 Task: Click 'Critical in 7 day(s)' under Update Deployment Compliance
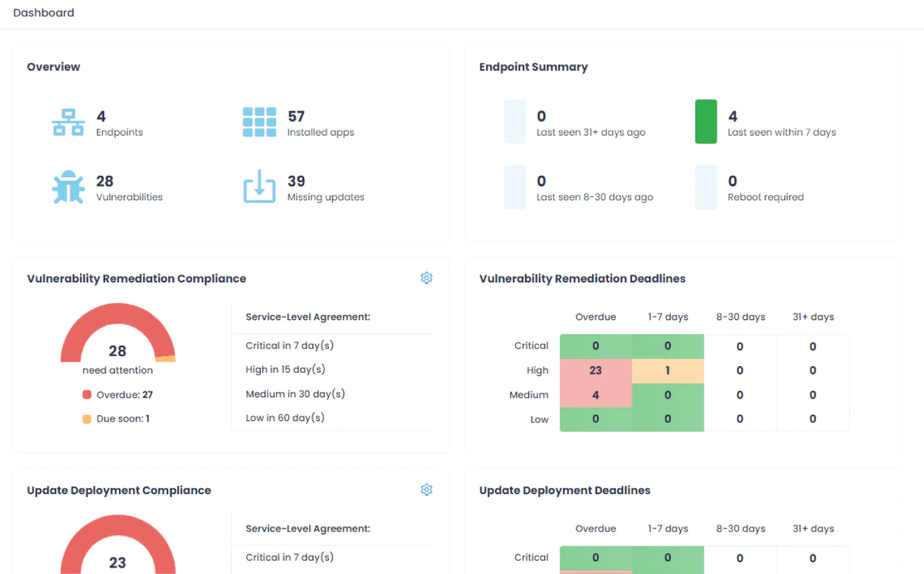(290, 557)
